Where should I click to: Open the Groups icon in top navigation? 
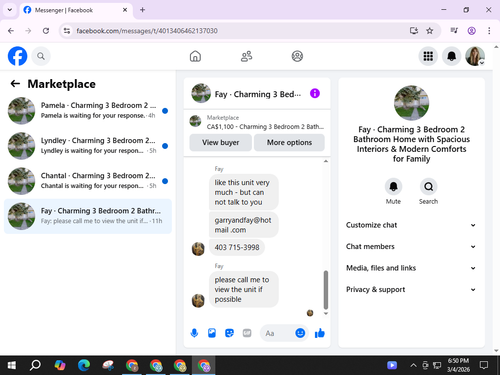click(x=297, y=56)
